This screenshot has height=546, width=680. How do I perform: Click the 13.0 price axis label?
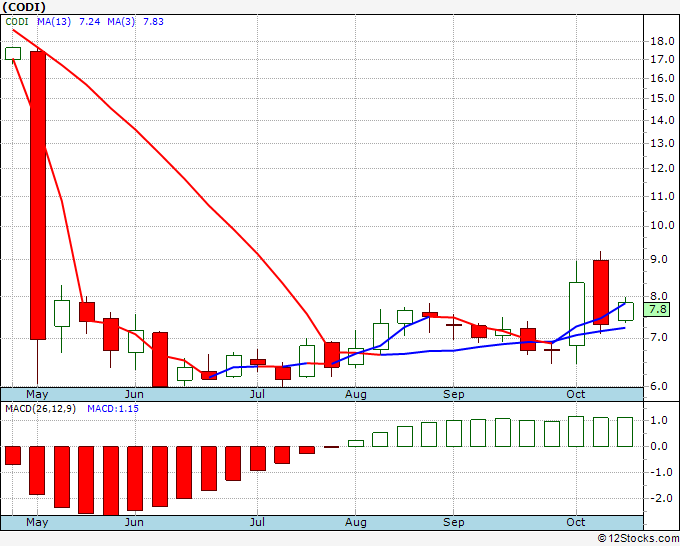[662, 143]
